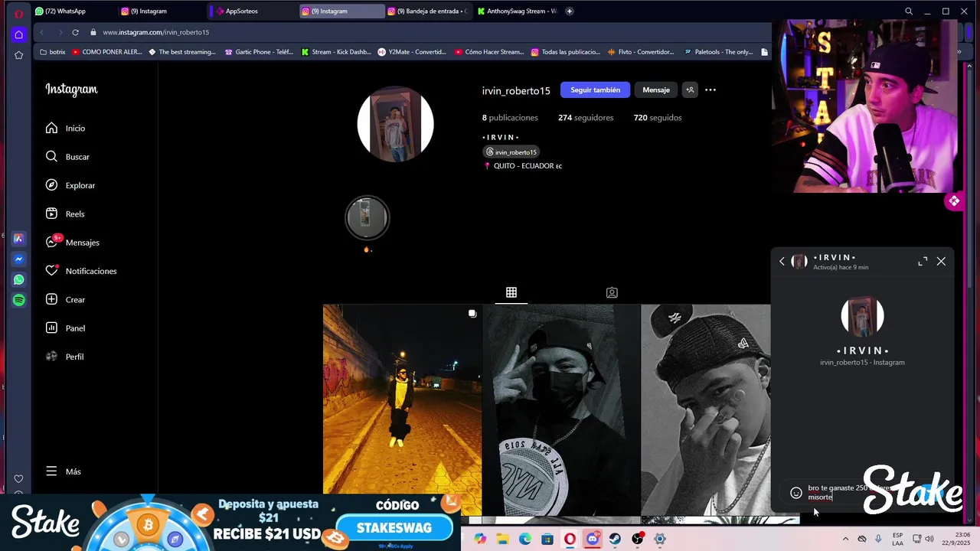
Task: Open Discord from taskbar
Action: click(x=593, y=539)
